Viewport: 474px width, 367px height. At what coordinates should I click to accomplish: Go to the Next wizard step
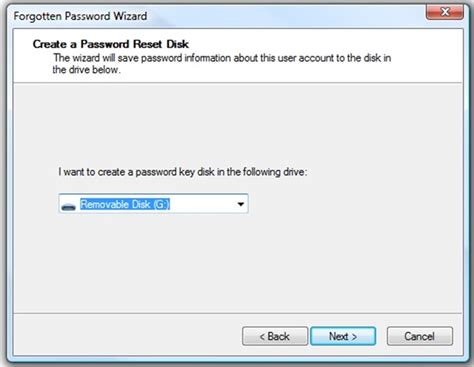click(x=343, y=336)
